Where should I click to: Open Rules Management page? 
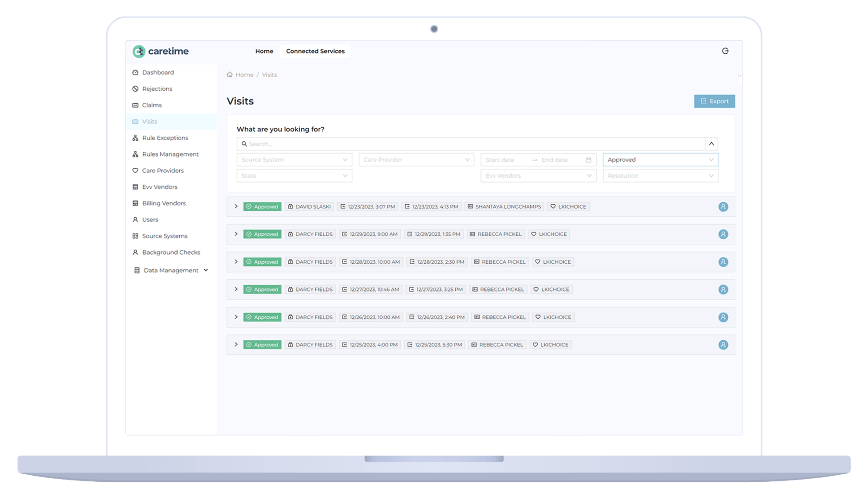pos(171,154)
